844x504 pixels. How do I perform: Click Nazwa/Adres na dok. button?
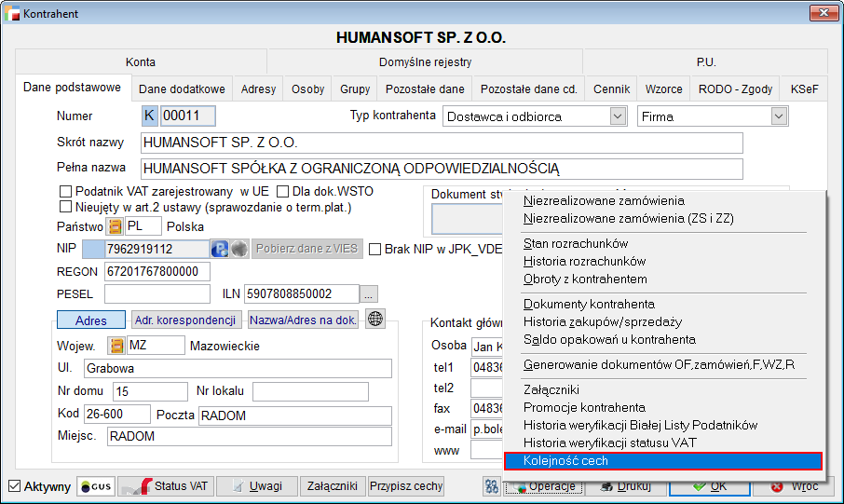[303, 320]
